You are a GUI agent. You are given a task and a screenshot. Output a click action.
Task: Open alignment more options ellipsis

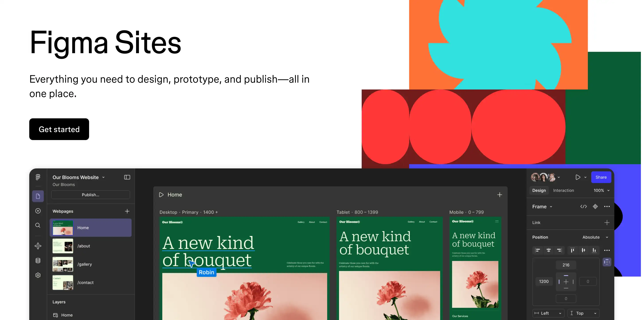607,250
